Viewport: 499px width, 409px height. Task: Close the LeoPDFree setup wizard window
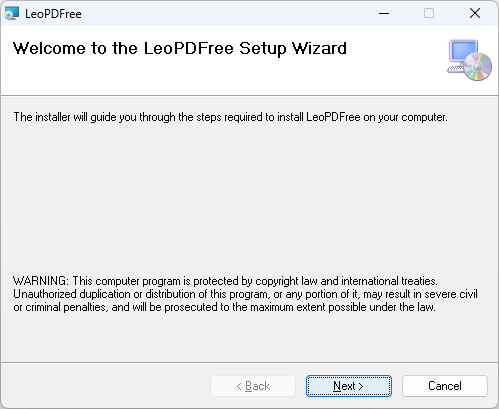pyautogui.click(x=475, y=13)
